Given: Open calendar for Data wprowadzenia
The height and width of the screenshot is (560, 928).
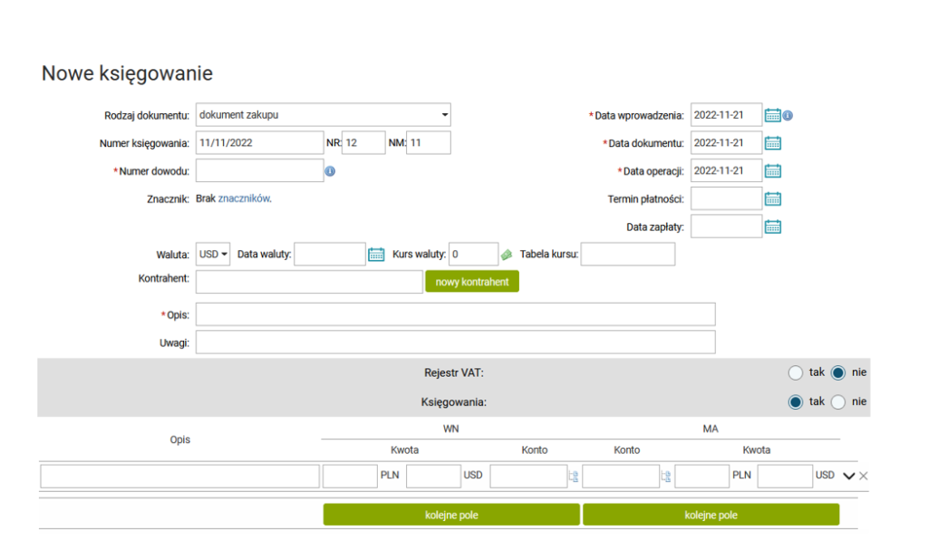Looking at the screenshot, I should coord(772,115).
